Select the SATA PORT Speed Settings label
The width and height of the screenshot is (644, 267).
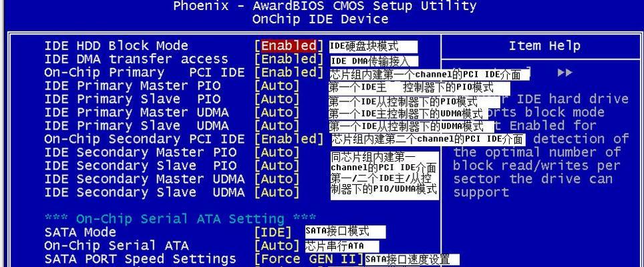pyautogui.click(x=140, y=259)
